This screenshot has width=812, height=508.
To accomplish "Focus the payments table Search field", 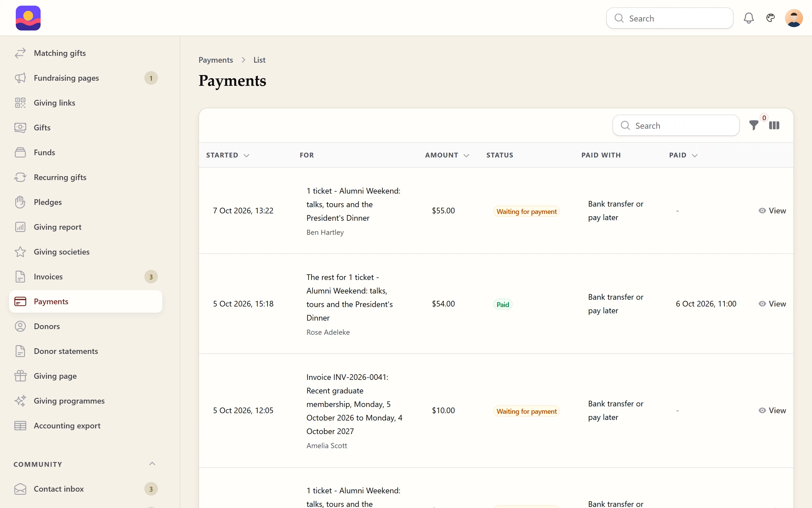I will (676, 126).
